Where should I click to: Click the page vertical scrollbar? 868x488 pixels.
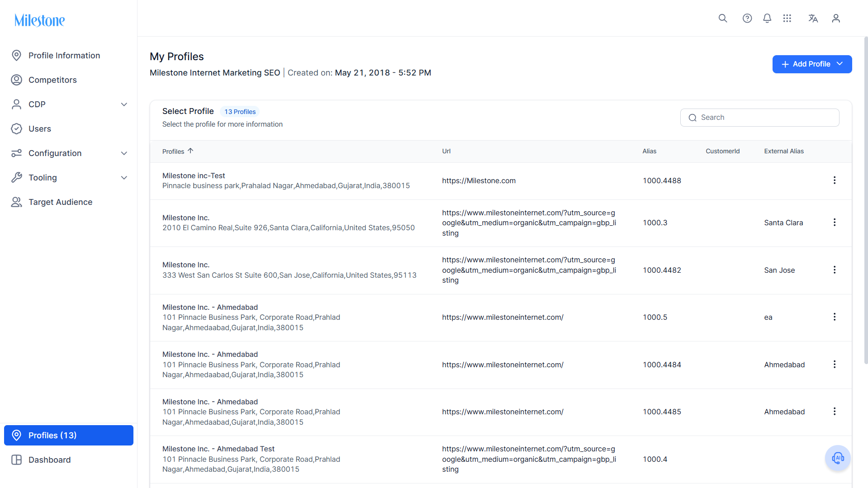[866, 200]
